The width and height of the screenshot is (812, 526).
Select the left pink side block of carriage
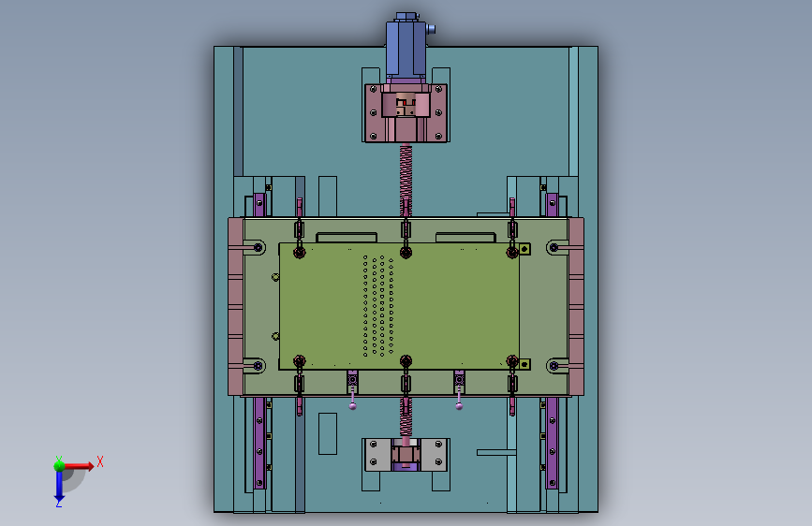tap(236, 306)
